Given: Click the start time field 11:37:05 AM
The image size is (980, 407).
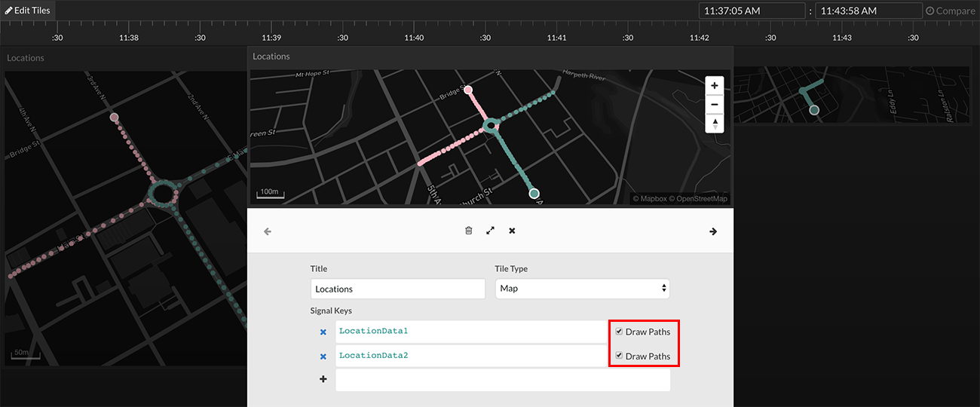Looking at the screenshot, I should [x=752, y=11].
